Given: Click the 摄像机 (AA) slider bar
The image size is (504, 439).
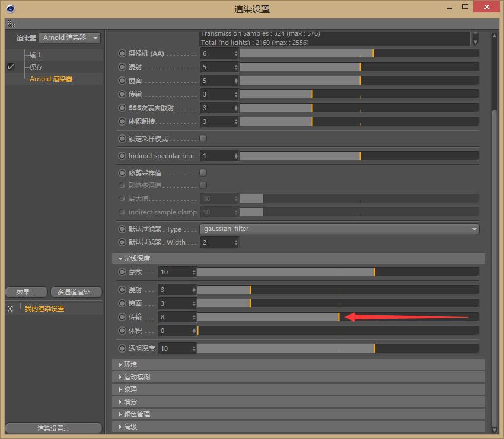Looking at the screenshot, I should point(359,53).
